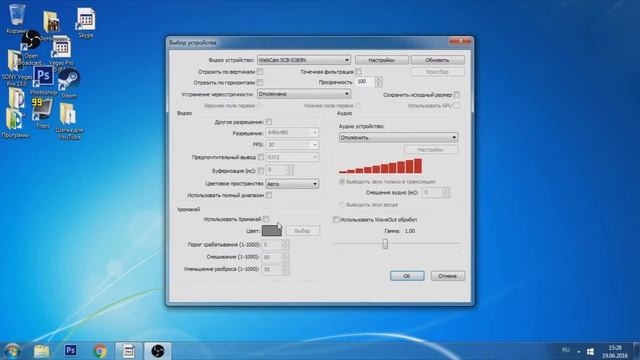
Task: Select the SONY Vegas Pro 13.0 folder
Action: click(16, 67)
